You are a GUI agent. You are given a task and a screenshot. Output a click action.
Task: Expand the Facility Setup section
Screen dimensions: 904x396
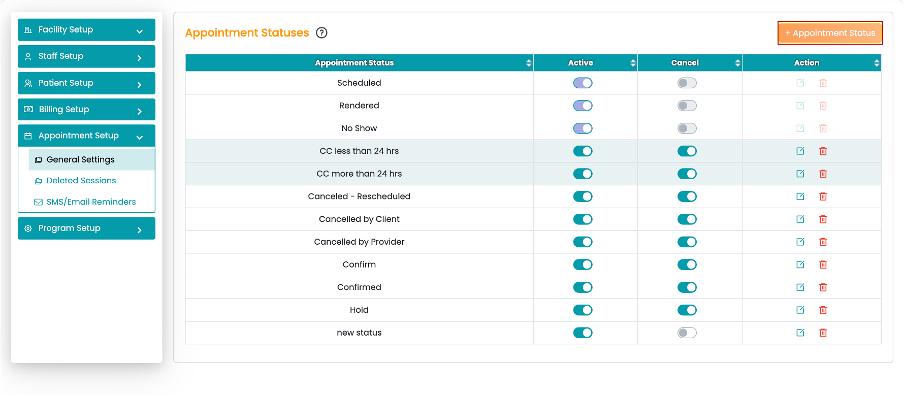point(86,30)
